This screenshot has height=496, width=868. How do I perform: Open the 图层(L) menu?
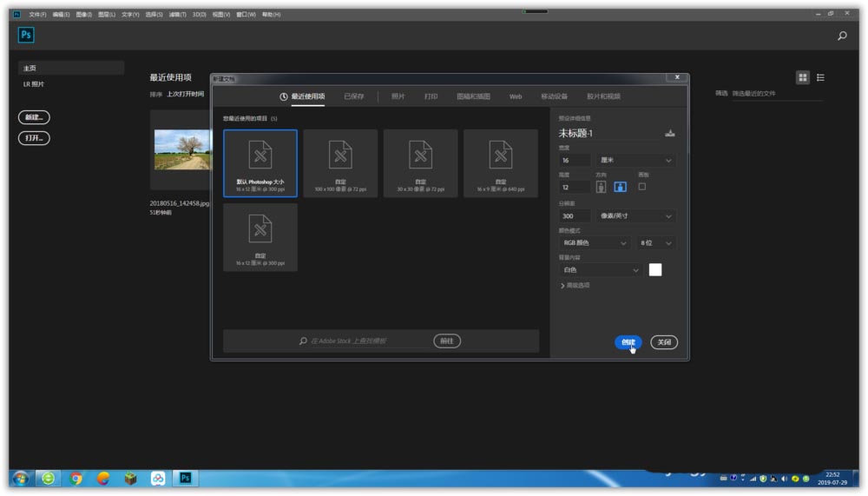pos(106,15)
